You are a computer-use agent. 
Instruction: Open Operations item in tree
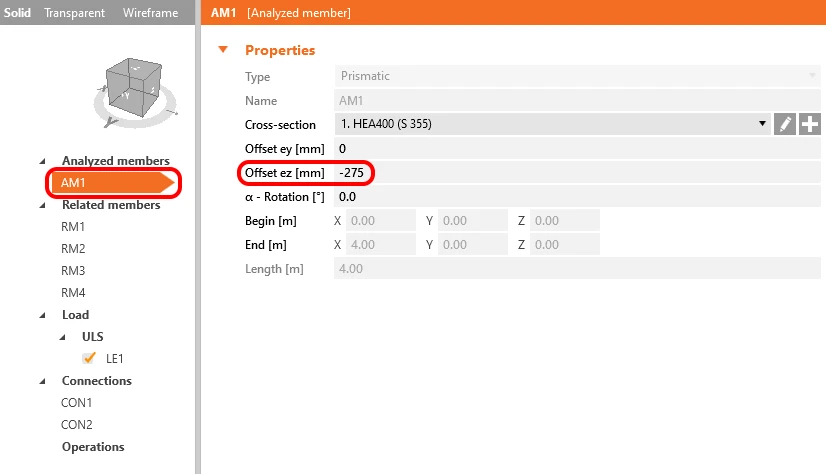[x=93, y=447]
